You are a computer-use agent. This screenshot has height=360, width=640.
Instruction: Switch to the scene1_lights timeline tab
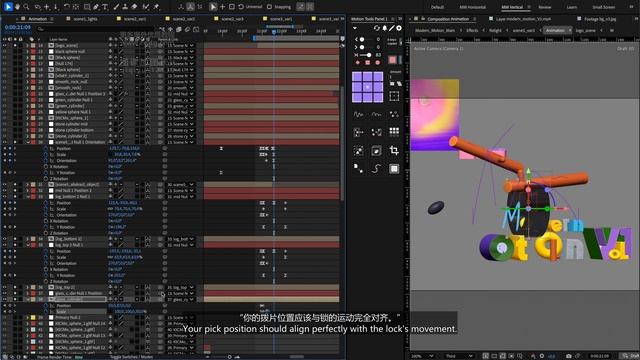85,19
